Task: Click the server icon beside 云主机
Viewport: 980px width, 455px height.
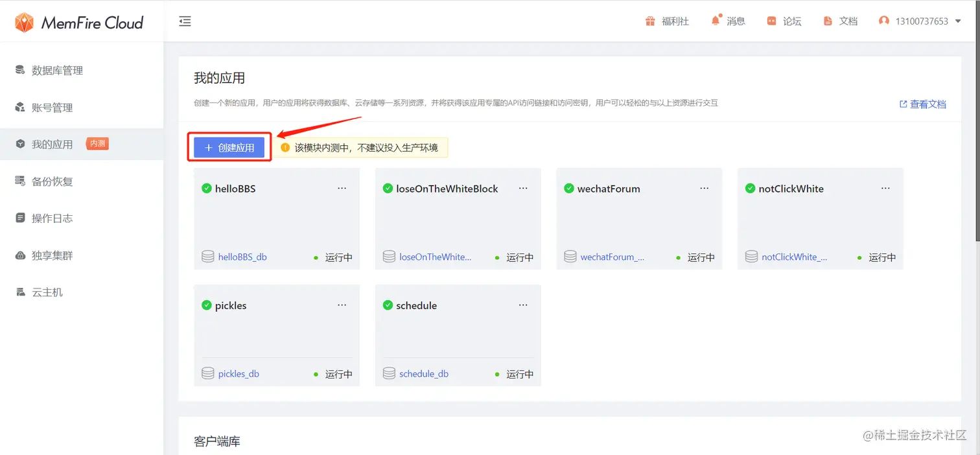Action: pos(20,292)
